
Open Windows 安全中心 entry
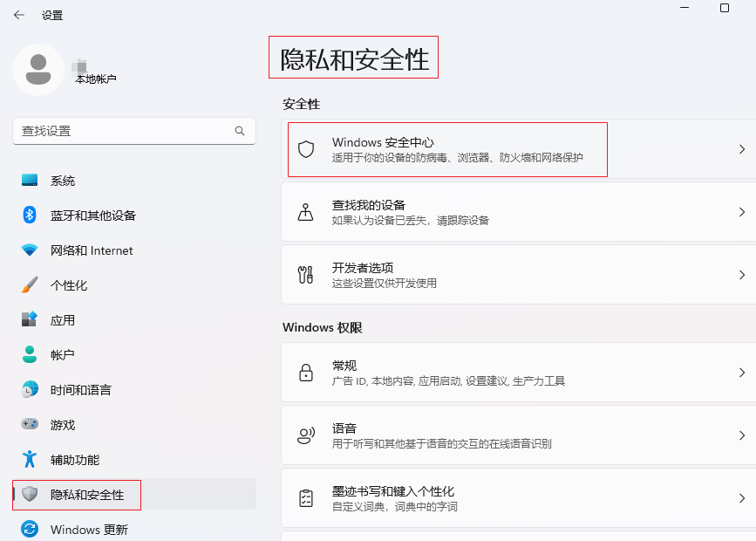(519, 149)
